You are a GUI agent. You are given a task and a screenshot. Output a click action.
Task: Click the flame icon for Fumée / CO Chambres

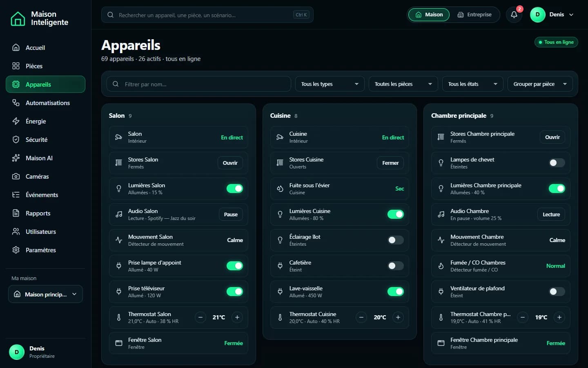(x=441, y=266)
